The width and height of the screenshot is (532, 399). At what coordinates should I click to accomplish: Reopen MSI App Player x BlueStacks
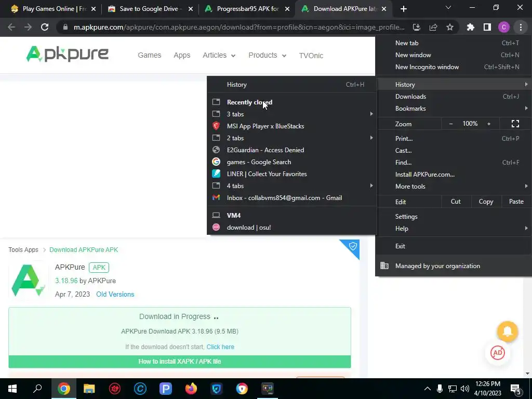coord(292,126)
